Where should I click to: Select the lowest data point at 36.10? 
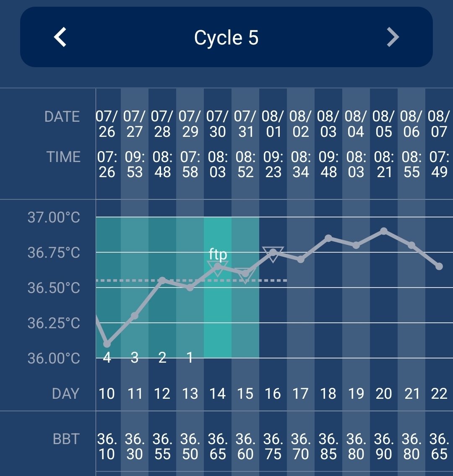[107, 344]
